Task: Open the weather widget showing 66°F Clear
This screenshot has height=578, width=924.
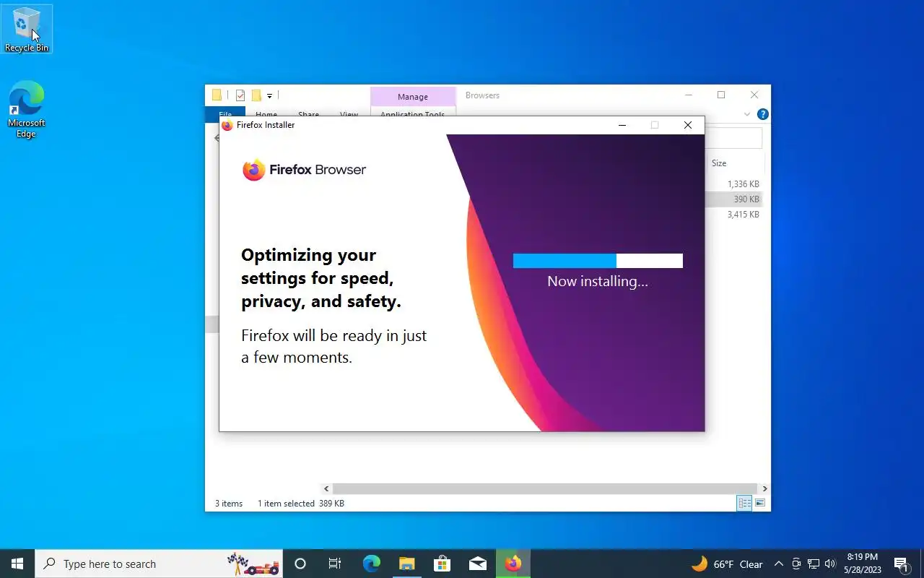Action: point(727,564)
